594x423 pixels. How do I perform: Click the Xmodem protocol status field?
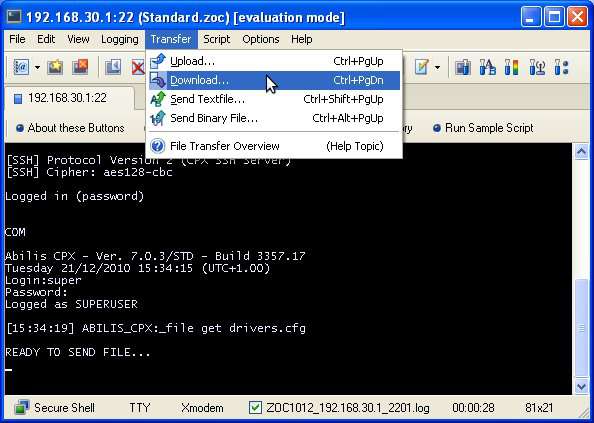click(202, 408)
